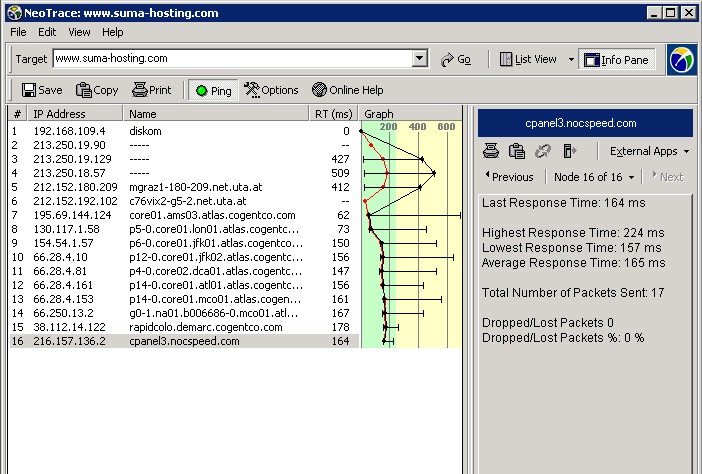Select row with IP 213.250.19.90
This screenshot has height=474, width=702.
pyautogui.click(x=184, y=145)
